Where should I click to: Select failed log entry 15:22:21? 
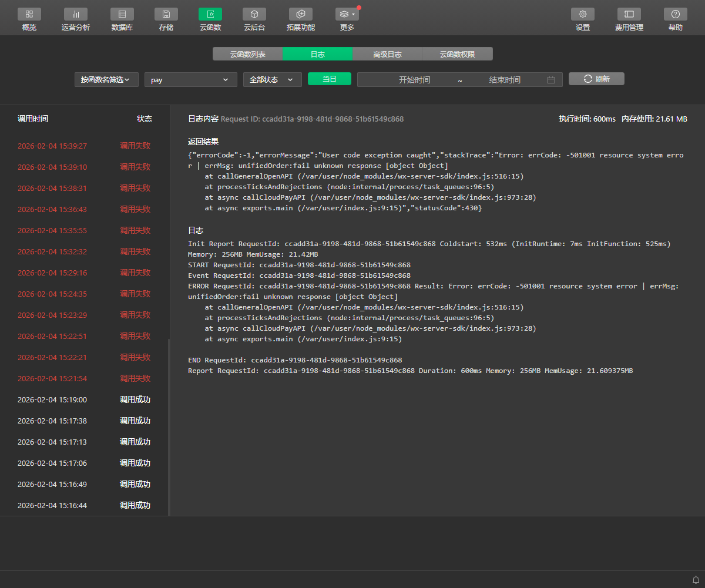(85, 357)
